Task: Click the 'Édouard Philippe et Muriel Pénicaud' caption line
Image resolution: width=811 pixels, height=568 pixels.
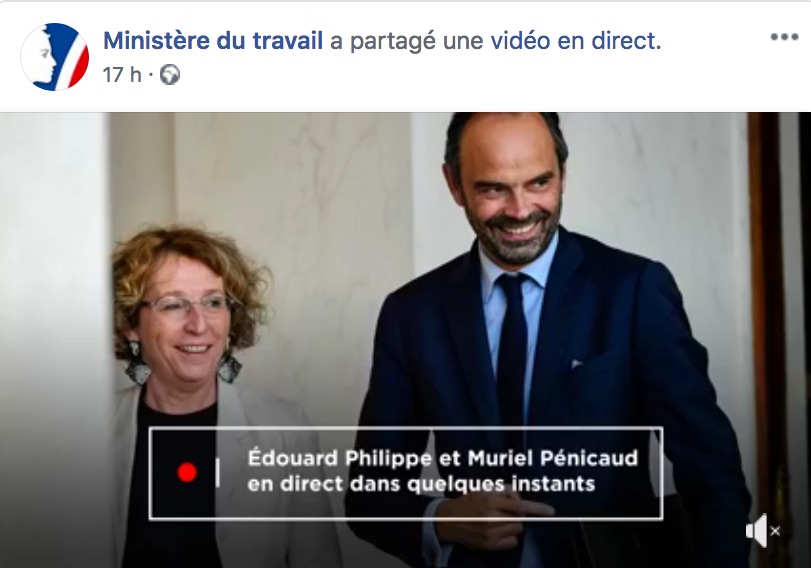Action: pos(442,458)
